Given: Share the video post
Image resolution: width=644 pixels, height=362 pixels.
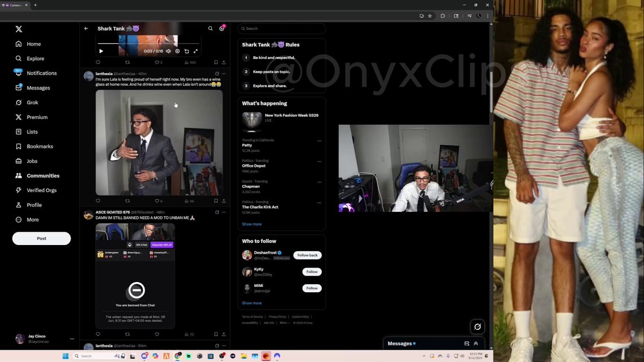Looking at the screenshot, I should [x=223, y=62].
